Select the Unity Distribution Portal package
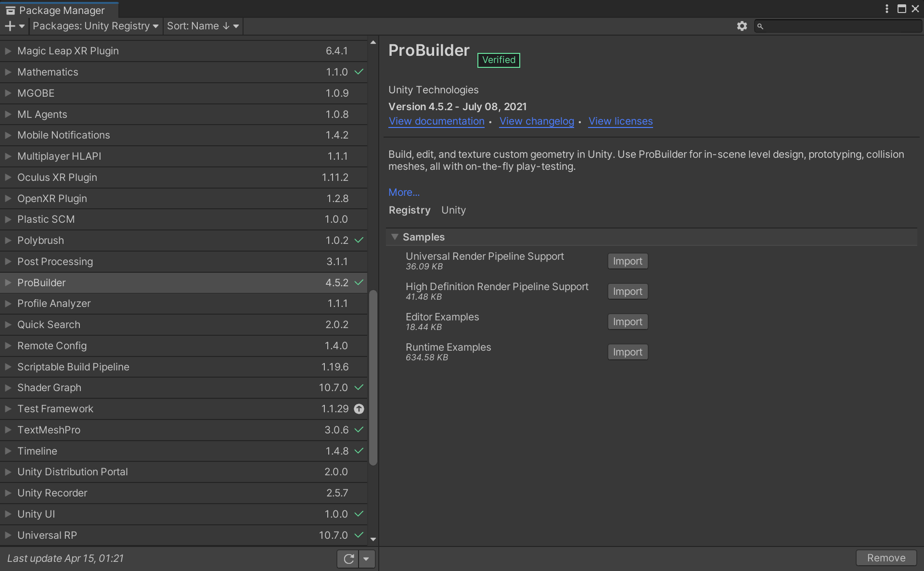This screenshot has height=571, width=924. (x=183, y=472)
